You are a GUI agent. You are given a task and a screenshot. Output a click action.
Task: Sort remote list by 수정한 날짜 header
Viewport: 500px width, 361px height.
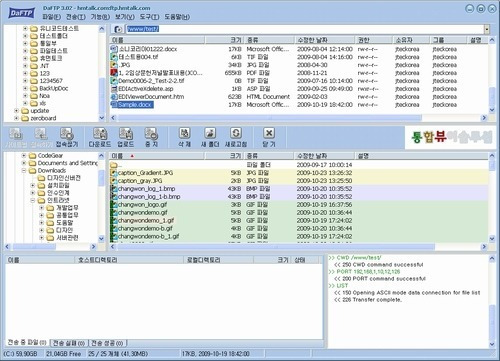tap(325, 40)
